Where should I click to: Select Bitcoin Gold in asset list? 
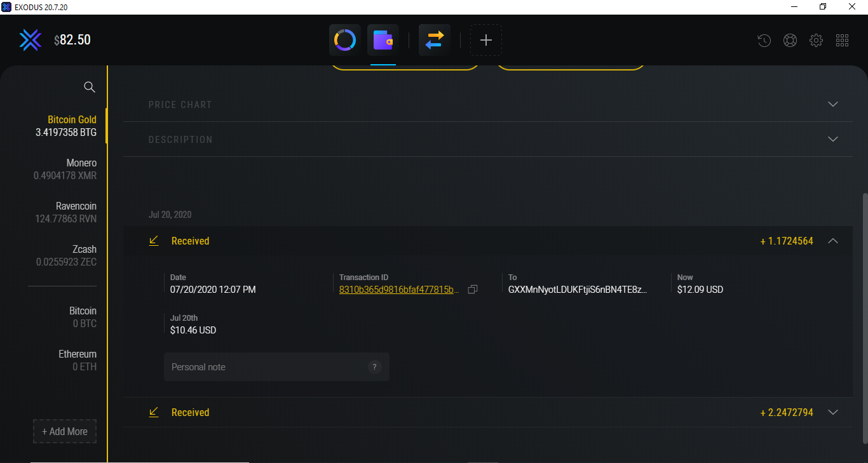click(x=72, y=119)
